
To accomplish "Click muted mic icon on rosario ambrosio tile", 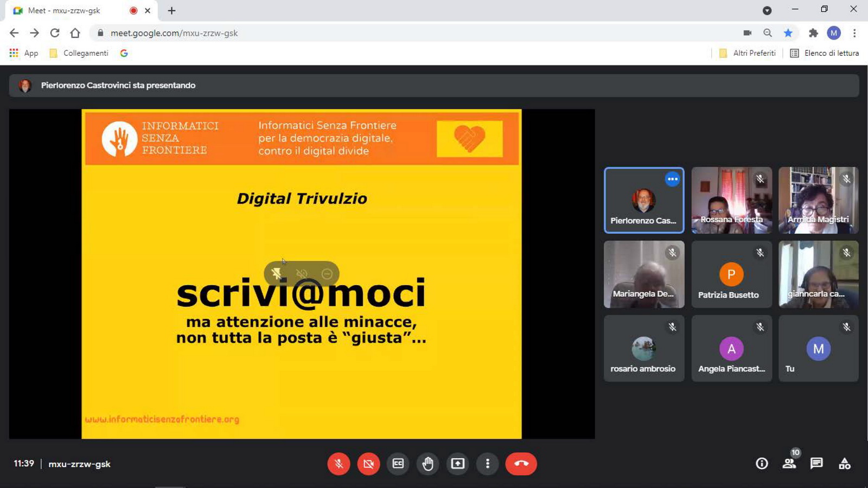I will click(672, 327).
